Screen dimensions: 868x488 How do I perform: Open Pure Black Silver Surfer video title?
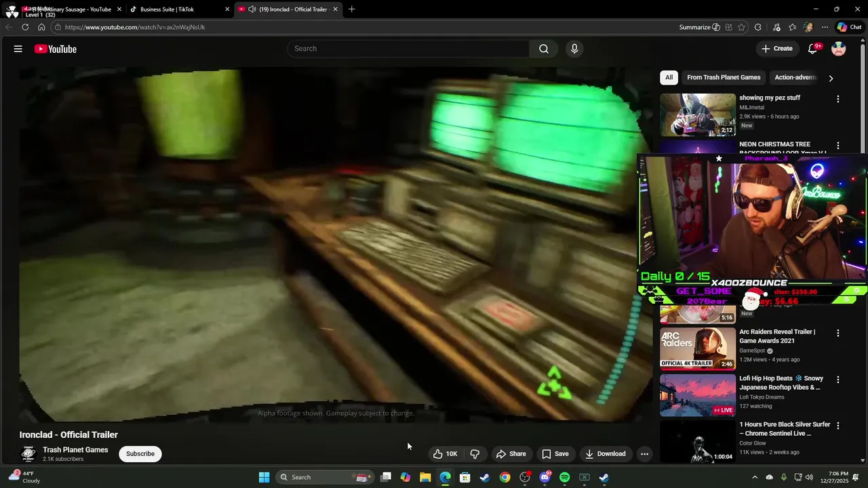[785, 429]
